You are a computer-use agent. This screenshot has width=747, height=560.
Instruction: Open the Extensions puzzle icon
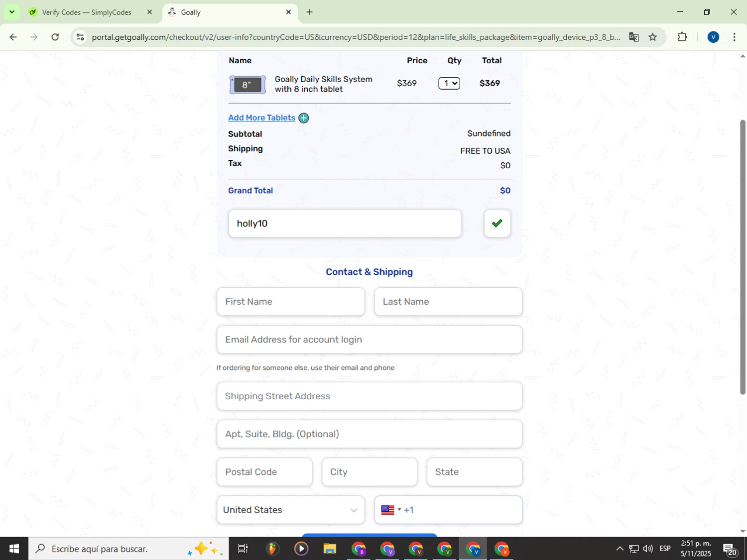(682, 37)
